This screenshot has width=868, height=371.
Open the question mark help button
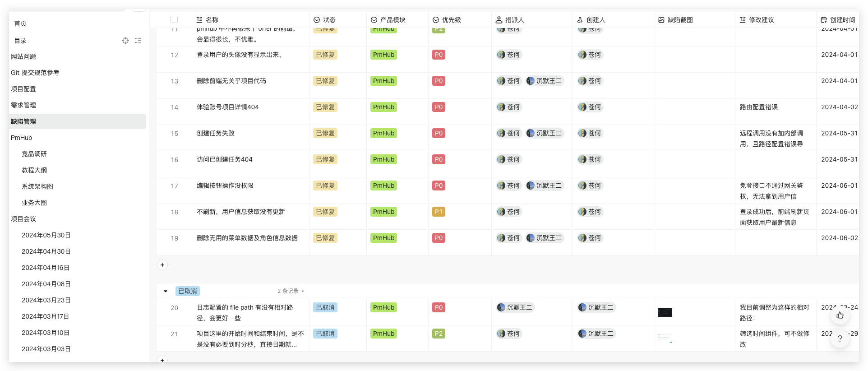click(x=840, y=339)
